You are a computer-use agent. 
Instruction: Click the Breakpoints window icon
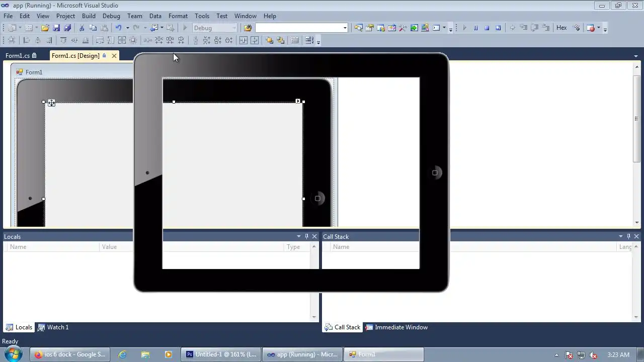tap(591, 28)
